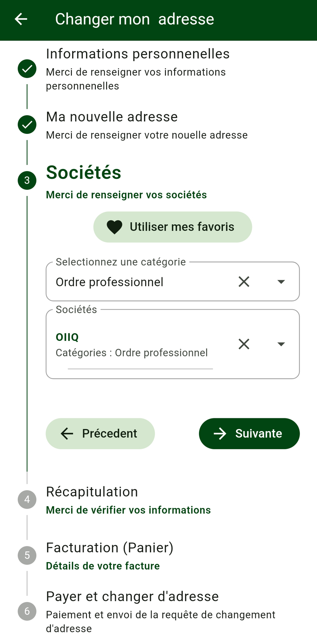Image resolution: width=317 pixels, height=644 pixels.
Task: Click the Informations personnelles checkmark step icon
Action: [27, 69]
